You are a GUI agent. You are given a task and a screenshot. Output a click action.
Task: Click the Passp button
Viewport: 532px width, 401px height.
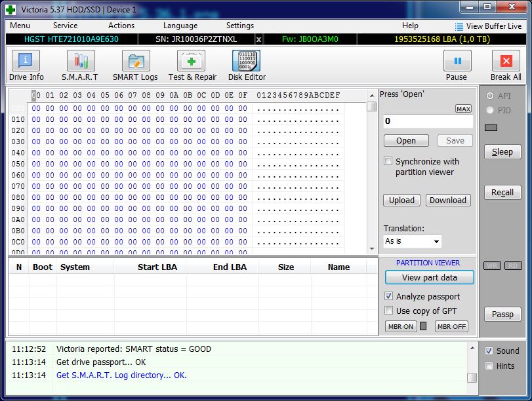coord(502,315)
